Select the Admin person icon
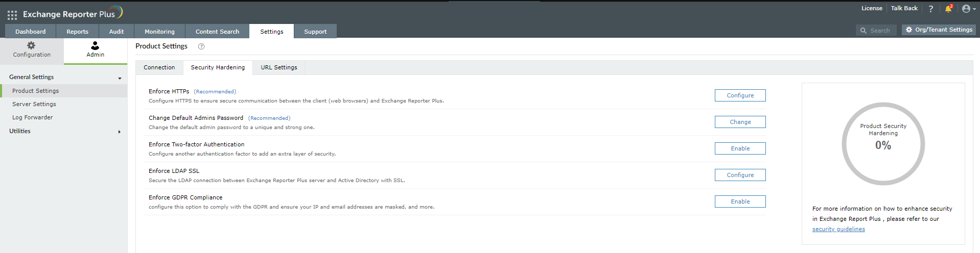Viewport: 980px width, 253px height. tap(95, 45)
